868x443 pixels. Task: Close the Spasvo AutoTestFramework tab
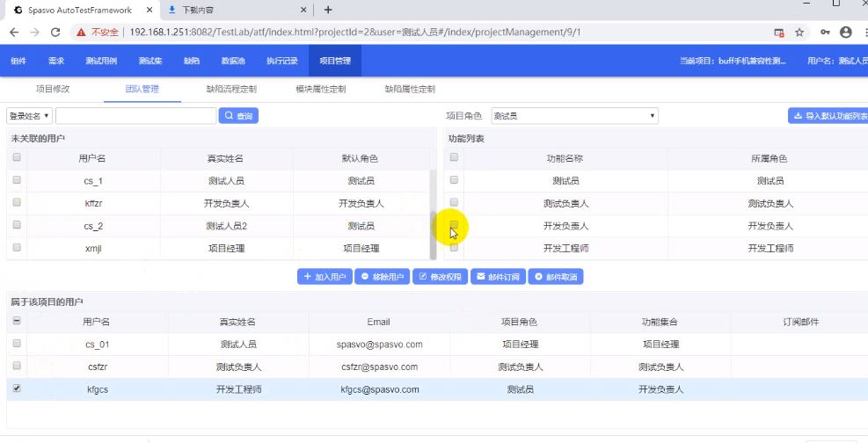coord(148,10)
